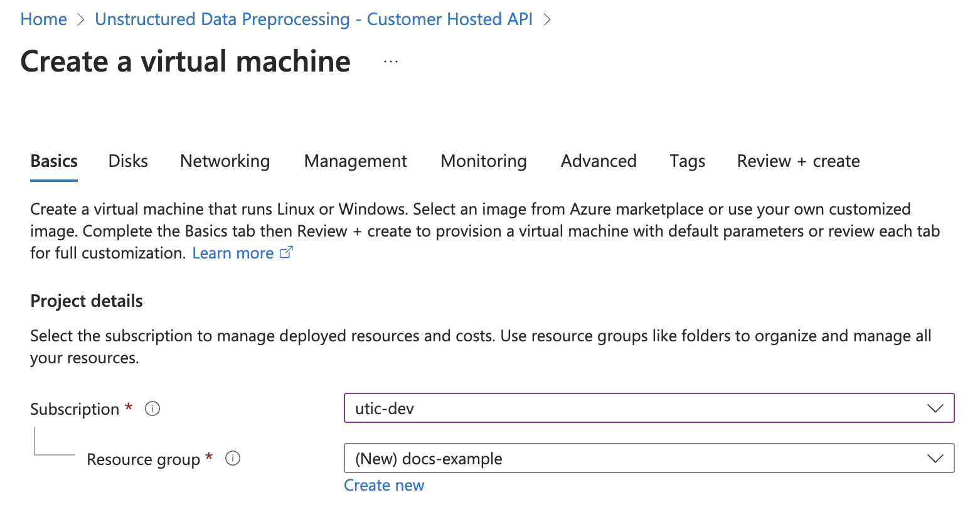Click the Subscription info icon
This screenshot has height=512, width=980.
[152, 409]
